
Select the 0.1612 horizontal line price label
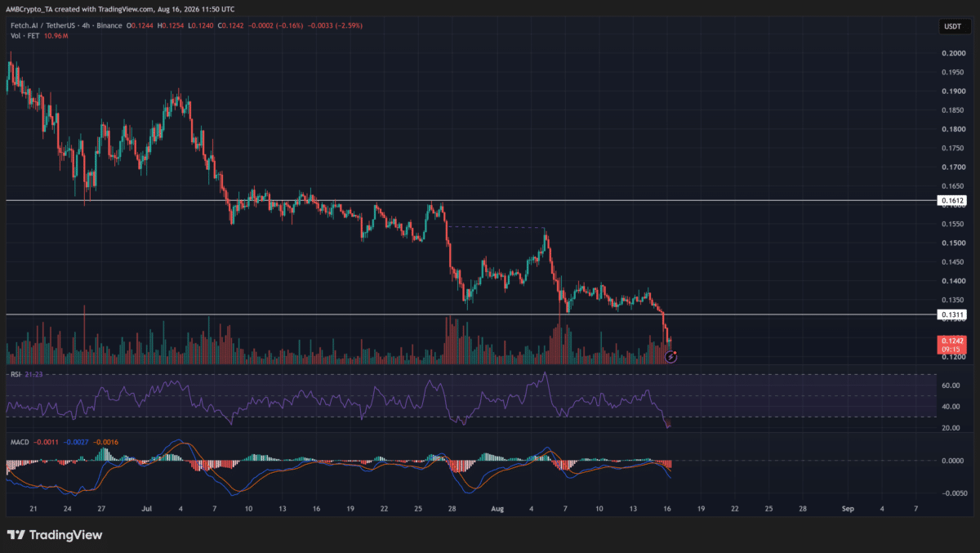pos(953,200)
